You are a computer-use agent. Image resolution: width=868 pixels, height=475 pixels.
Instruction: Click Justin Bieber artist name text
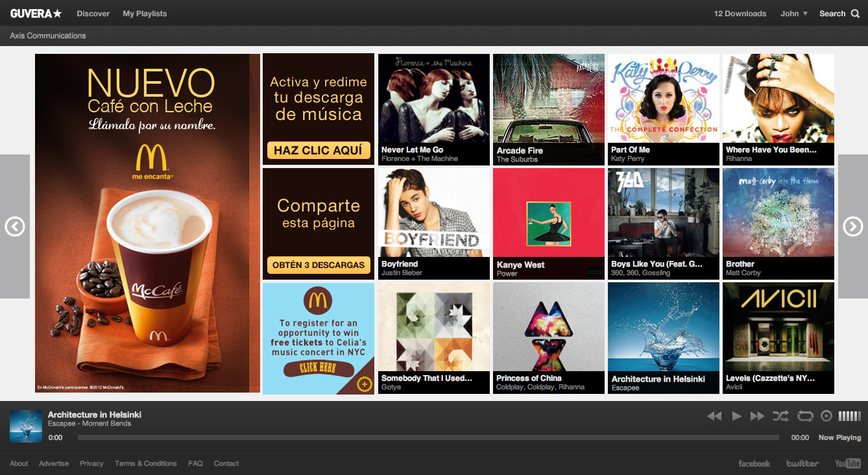402,273
